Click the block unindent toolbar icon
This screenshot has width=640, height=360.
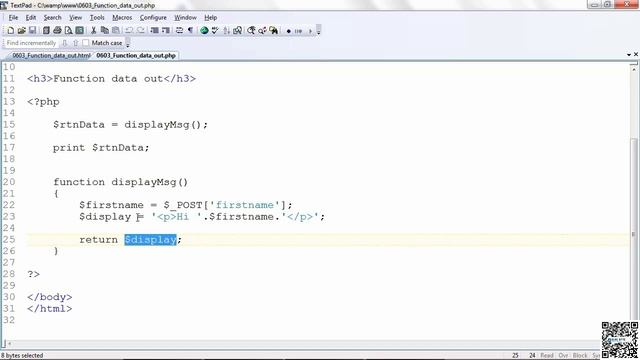pyautogui.click(x=165, y=31)
